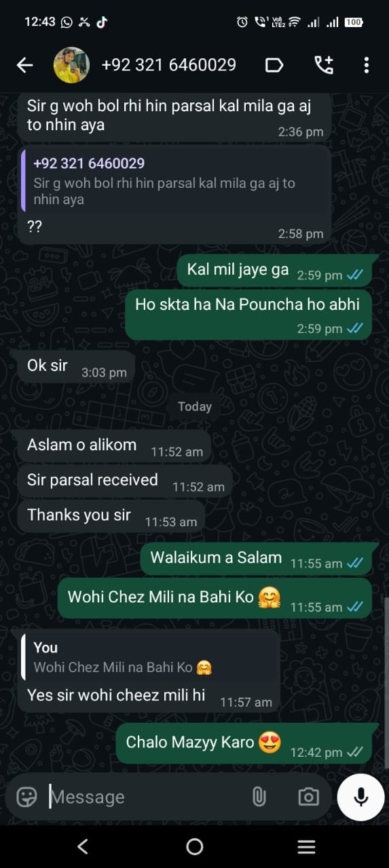389x868 pixels.
Task: Tap the Android home navigation button
Action: coord(195,846)
